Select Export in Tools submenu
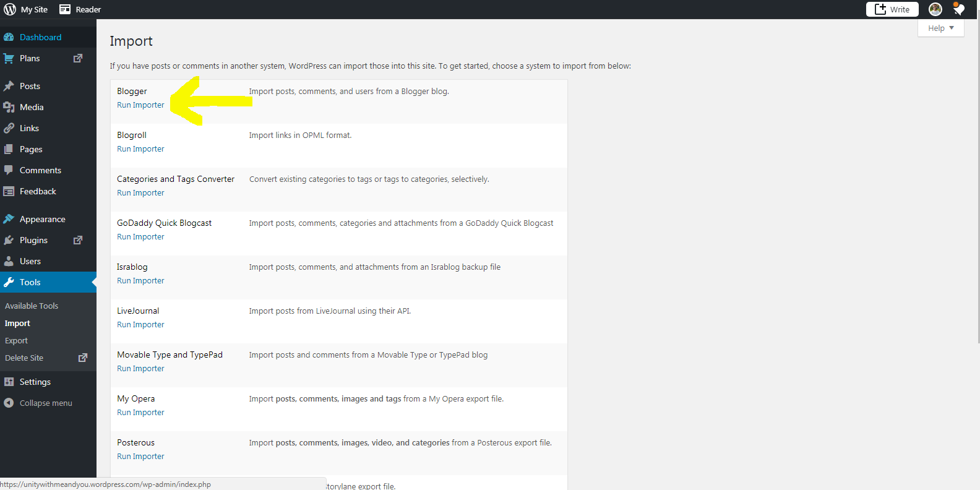 [x=16, y=340]
